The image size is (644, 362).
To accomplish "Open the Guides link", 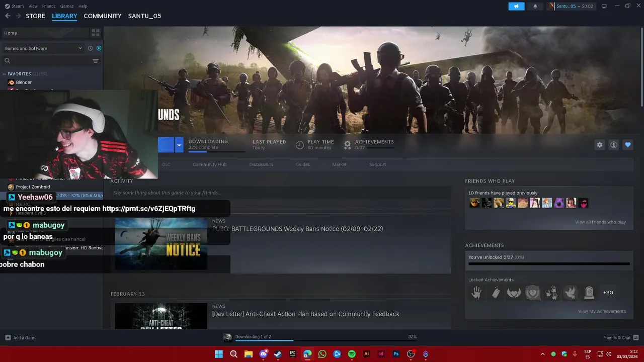I will pos(302,164).
